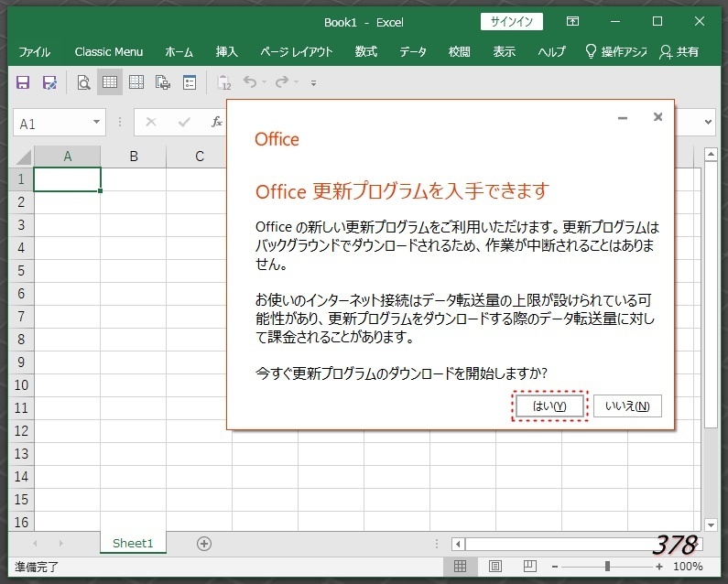Click the 操作アシスト lightbulb search
Viewport: 728px width, 584px height.
[615, 51]
